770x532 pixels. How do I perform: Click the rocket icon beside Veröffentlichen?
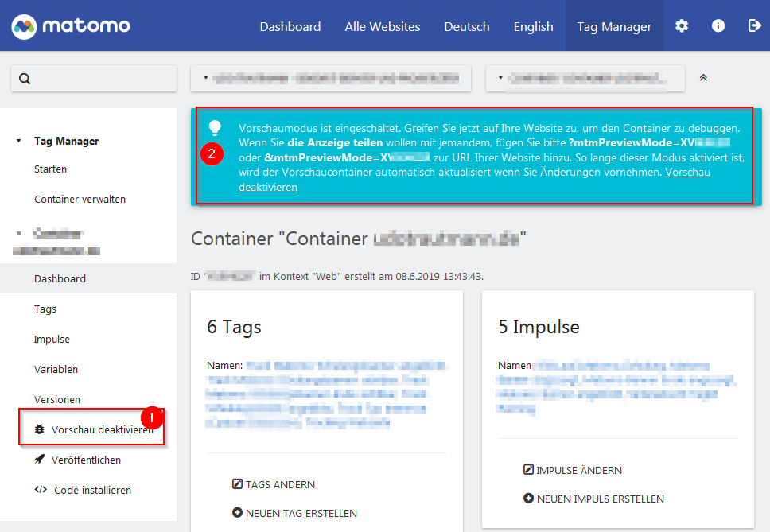pos(39,460)
